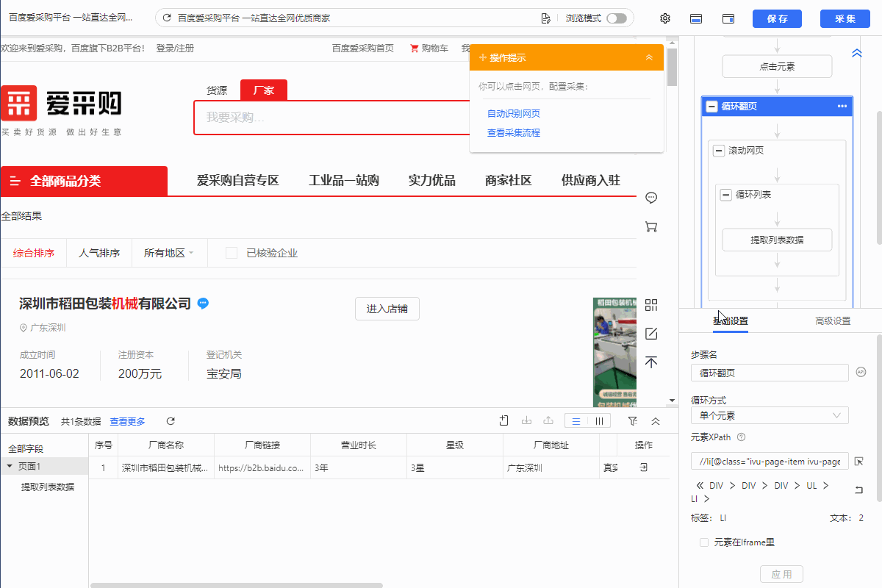
Task: Click the QR grid icon beside the page
Action: click(651, 305)
